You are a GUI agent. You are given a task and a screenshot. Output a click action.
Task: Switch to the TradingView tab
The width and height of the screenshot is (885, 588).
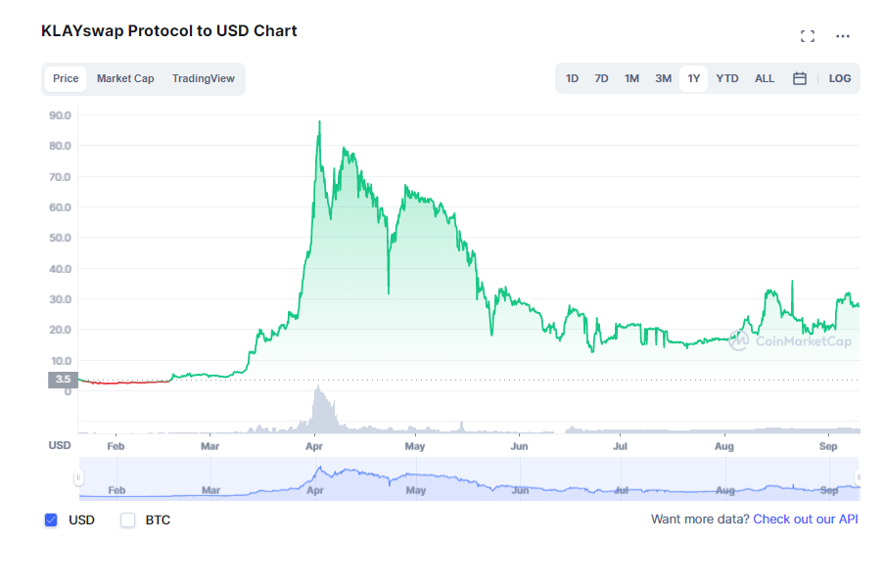(204, 78)
